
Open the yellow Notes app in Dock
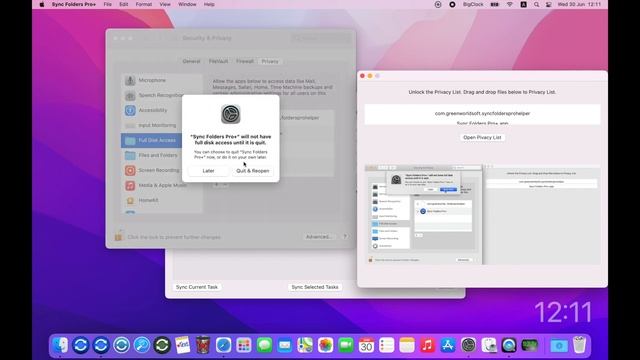[407, 345]
